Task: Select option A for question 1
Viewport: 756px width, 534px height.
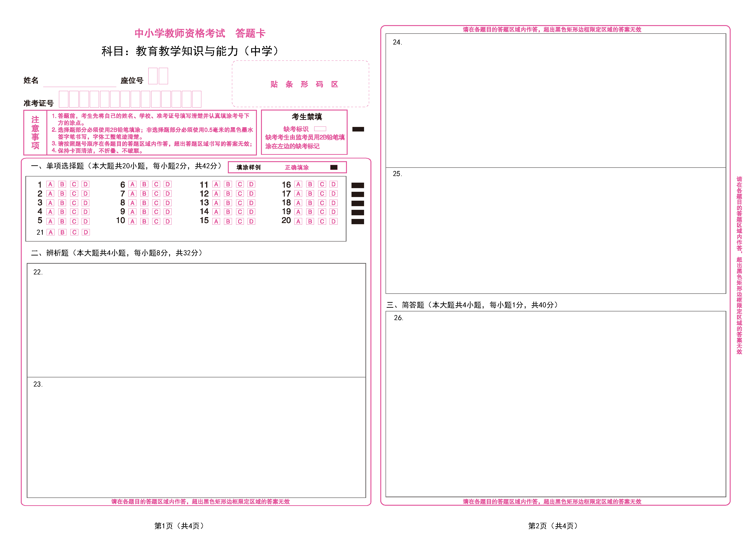Action: [50, 184]
